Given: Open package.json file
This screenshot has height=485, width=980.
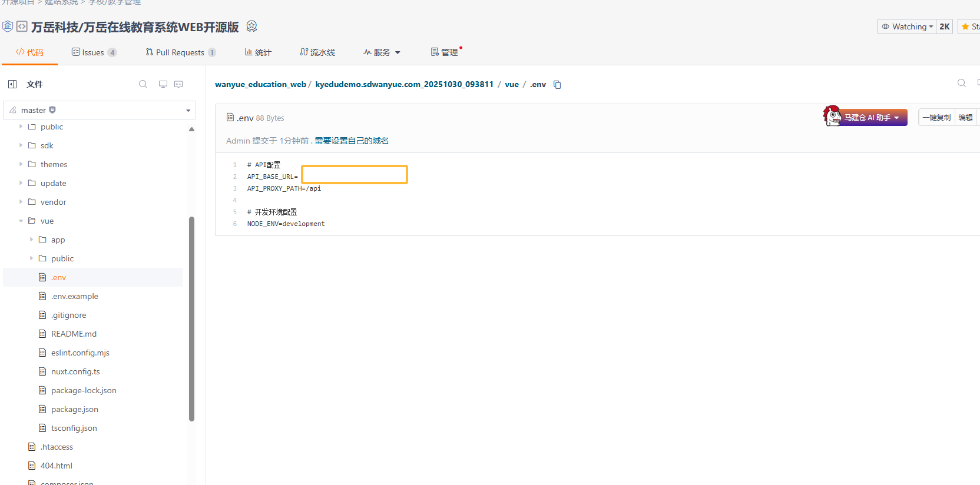Looking at the screenshot, I should click(x=75, y=409).
